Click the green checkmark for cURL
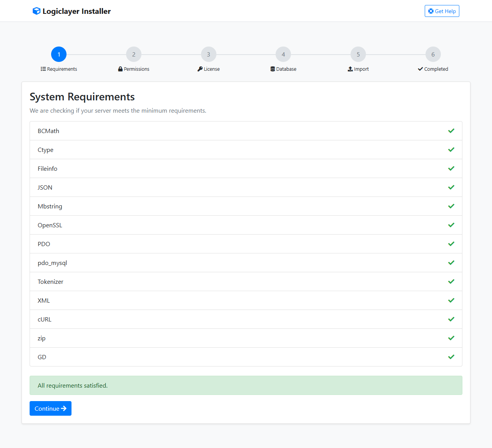492x448 pixels. coord(451,319)
